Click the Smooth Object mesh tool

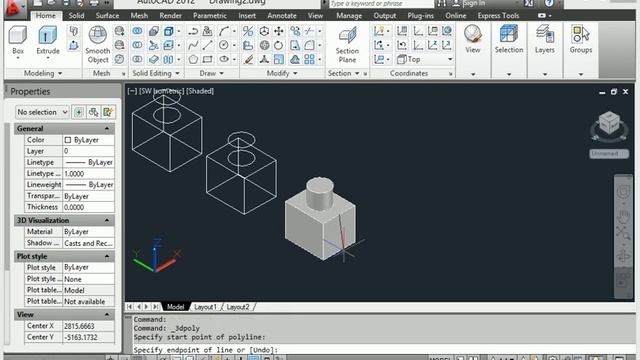pos(98,44)
